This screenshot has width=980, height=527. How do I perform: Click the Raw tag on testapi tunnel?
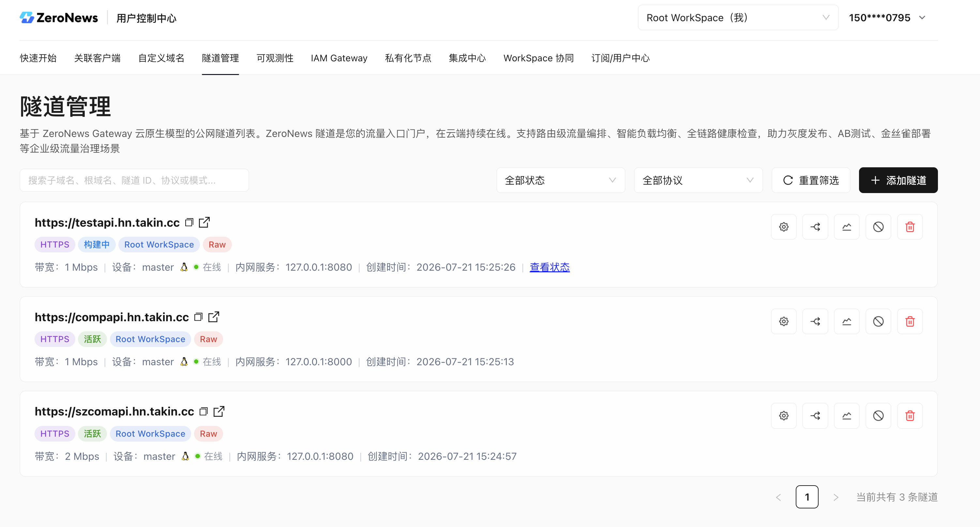217,245
